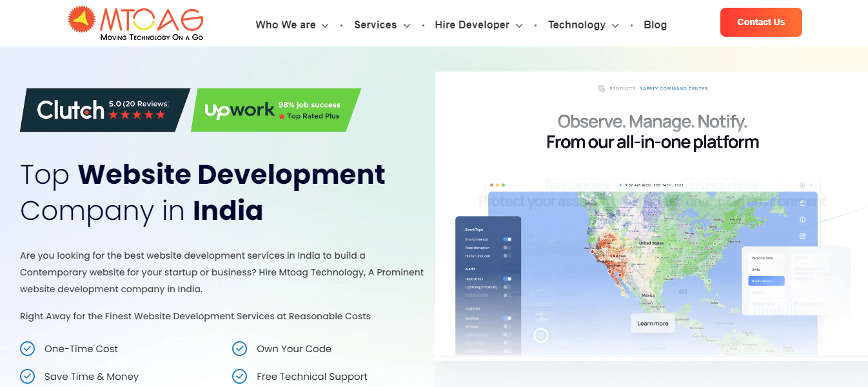Click the Learn more button
Screen dimensions: 868x387
(653, 323)
